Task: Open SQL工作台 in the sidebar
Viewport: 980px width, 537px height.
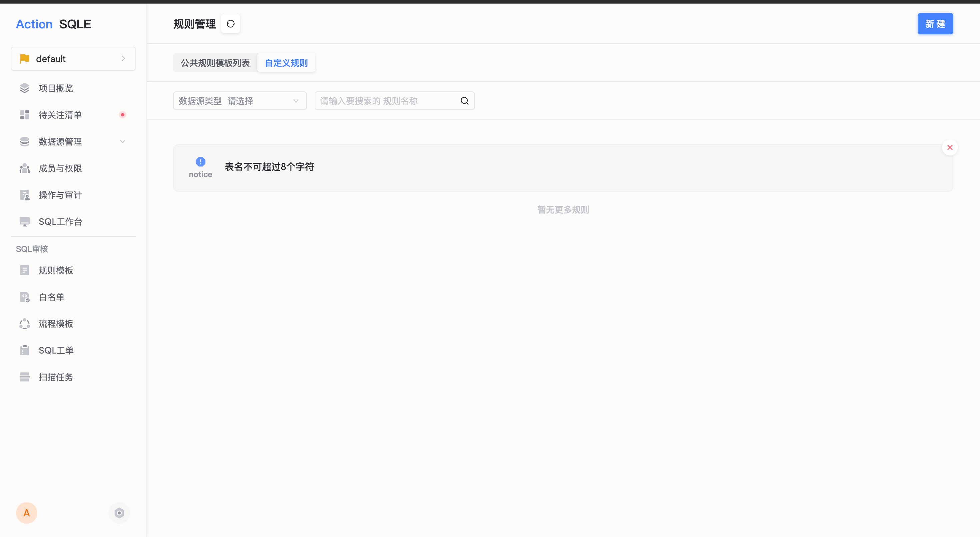Action: (73, 221)
